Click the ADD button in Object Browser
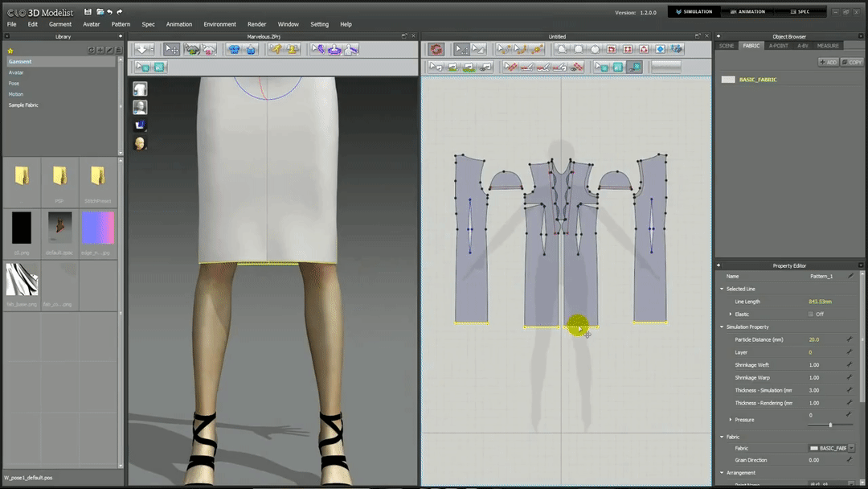868x489 pixels. pos(828,63)
